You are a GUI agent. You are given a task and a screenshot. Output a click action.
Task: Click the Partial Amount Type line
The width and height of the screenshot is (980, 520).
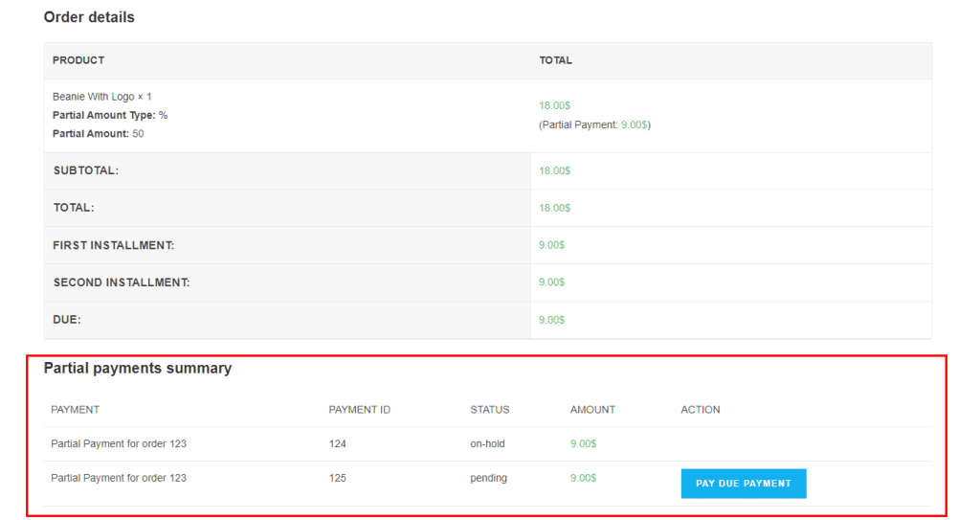pyautogui.click(x=109, y=115)
